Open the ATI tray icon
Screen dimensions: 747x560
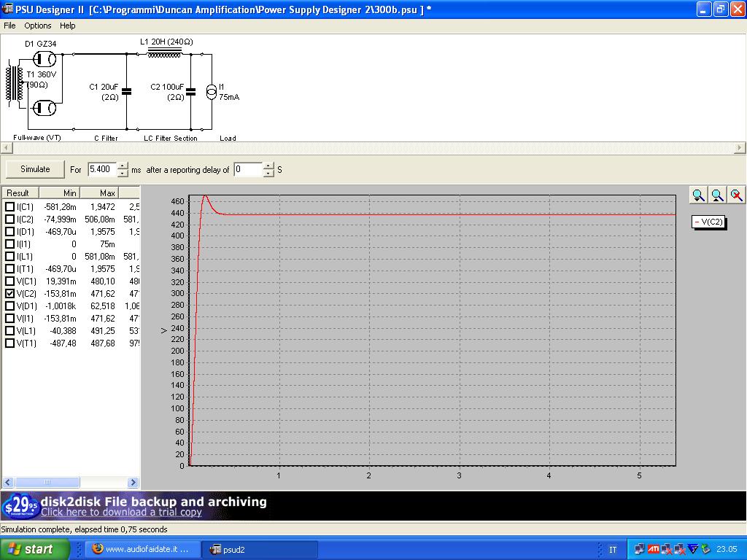tap(653, 550)
